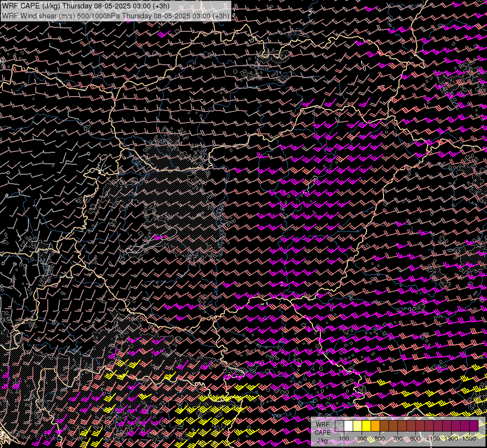
Task: Click the 1300 legend value
Action: (x=451, y=439)
